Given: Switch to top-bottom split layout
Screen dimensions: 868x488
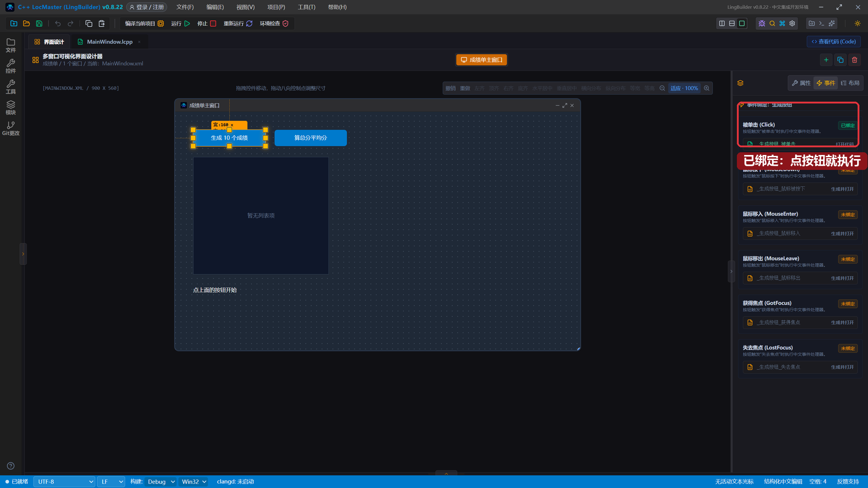Looking at the screenshot, I should (732, 23).
